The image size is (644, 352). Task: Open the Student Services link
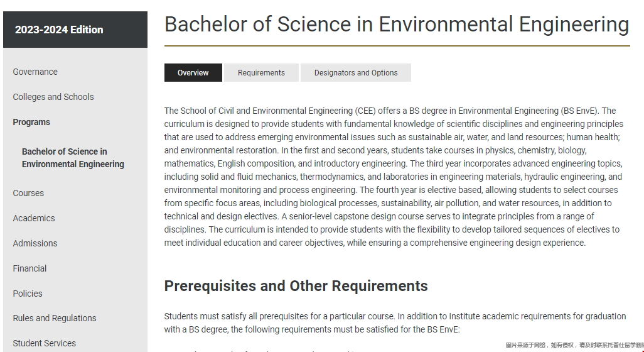(45, 343)
